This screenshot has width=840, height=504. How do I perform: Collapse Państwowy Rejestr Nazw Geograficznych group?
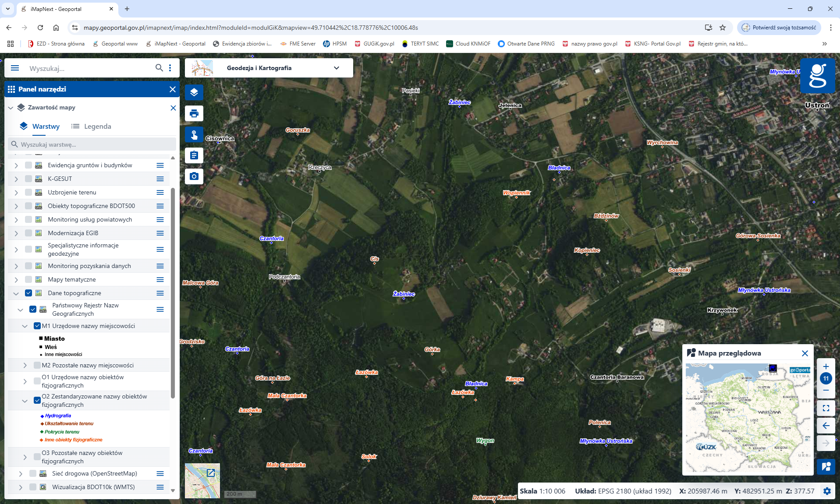pos(20,310)
